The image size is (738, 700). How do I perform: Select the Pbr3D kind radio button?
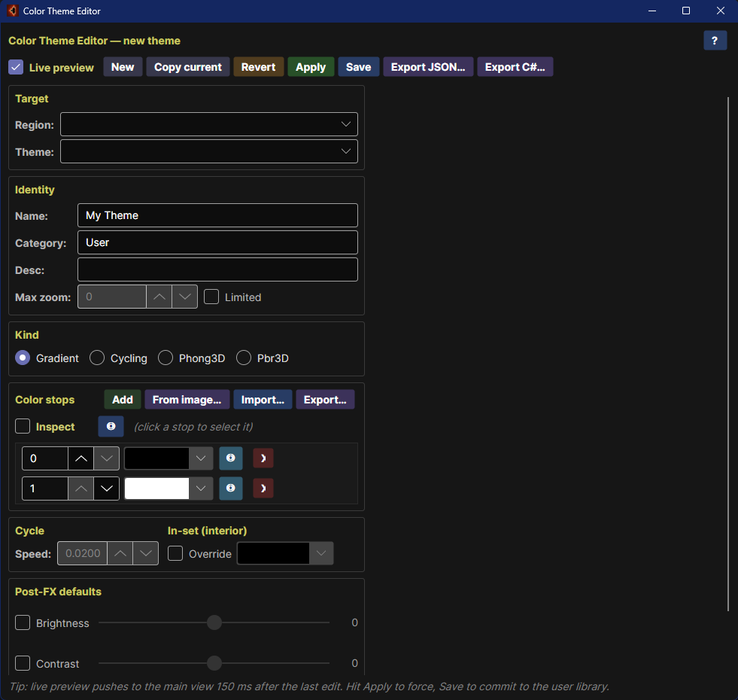[243, 358]
